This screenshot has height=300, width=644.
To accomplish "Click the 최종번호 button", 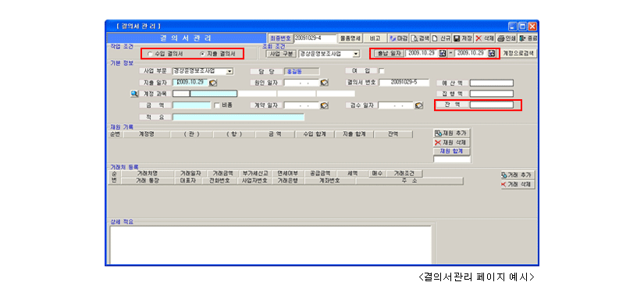I will 281,38.
